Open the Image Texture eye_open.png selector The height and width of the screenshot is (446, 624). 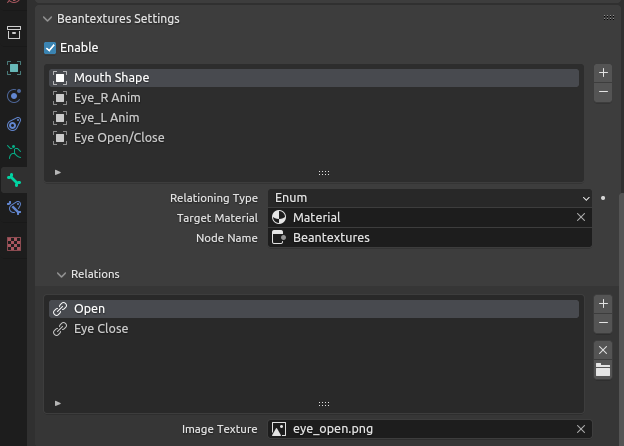coord(430,429)
